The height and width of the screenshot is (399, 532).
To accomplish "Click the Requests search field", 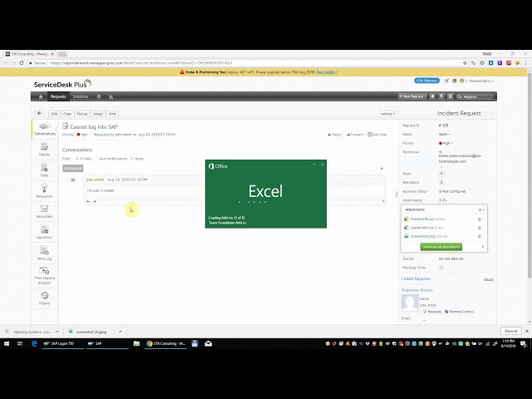I will (x=475, y=96).
